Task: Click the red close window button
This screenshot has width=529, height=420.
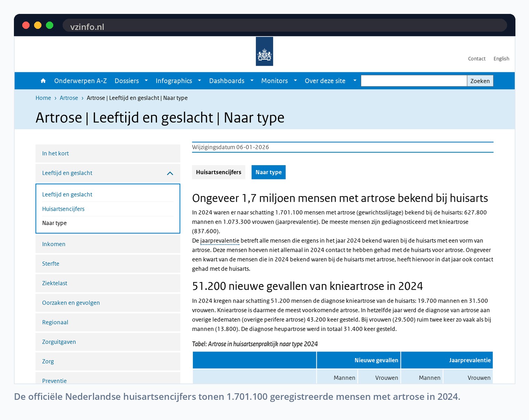Action: [x=26, y=25]
